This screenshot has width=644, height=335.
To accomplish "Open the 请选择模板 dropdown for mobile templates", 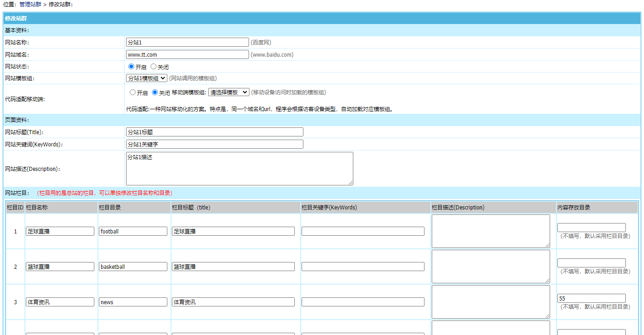I will [x=229, y=92].
